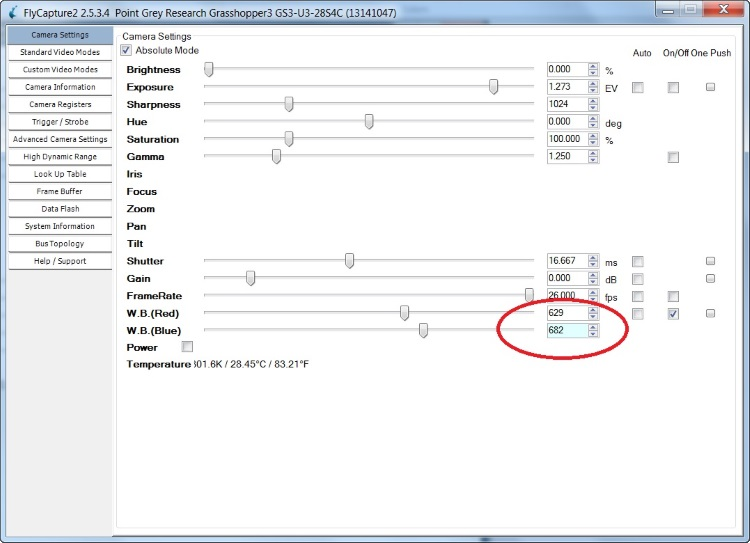750x543 pixels.
Task: Click the Hue value field
Action: 567,122
